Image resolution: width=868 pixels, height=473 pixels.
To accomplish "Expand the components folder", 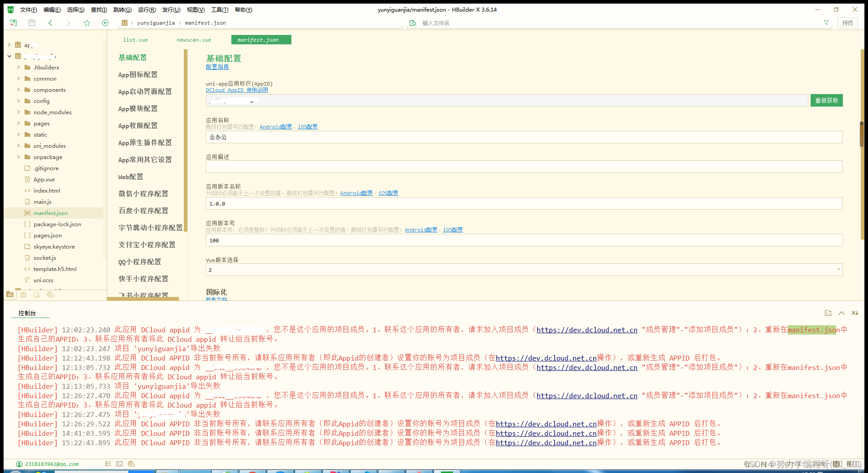I will 18,90.
